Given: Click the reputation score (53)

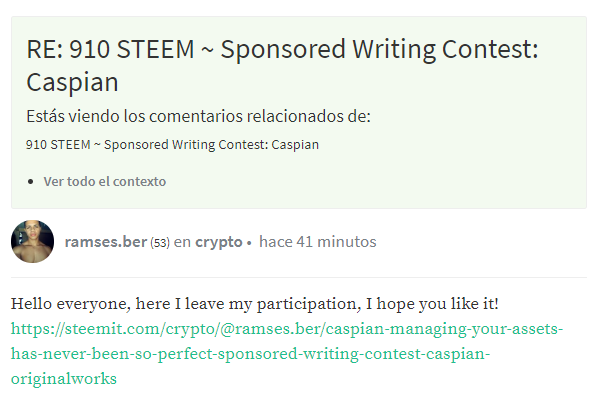Looking at the screenshot, I should 160,242.
